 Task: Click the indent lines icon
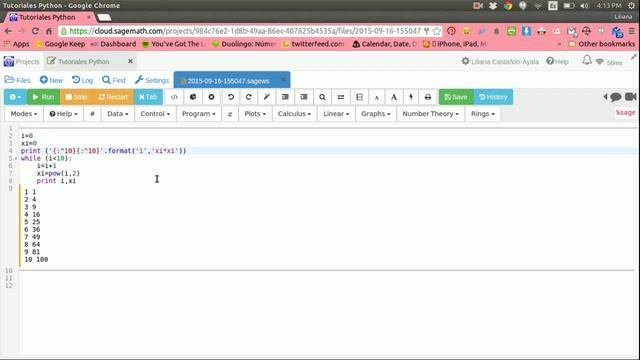pyautogui.click(x=304, y=97)
